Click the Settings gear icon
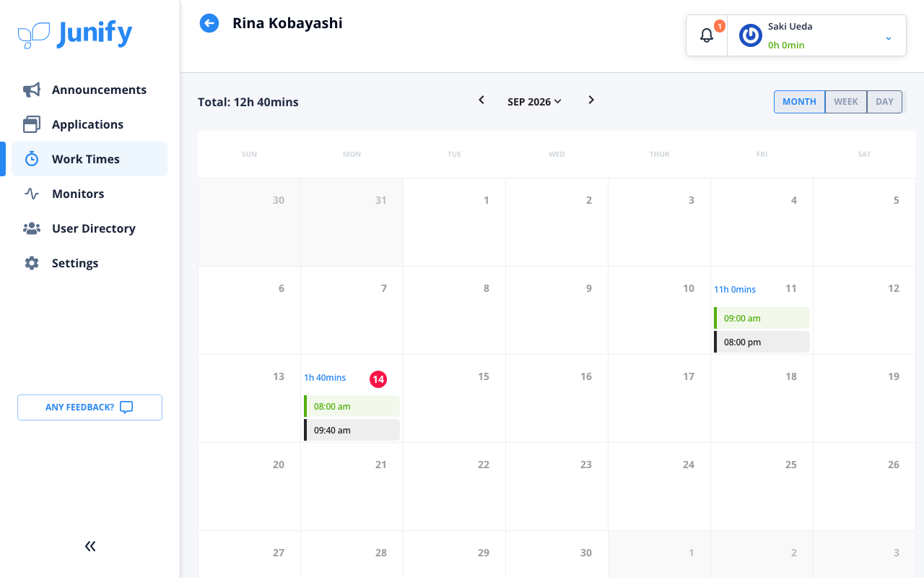 click(x=32, y=263)
